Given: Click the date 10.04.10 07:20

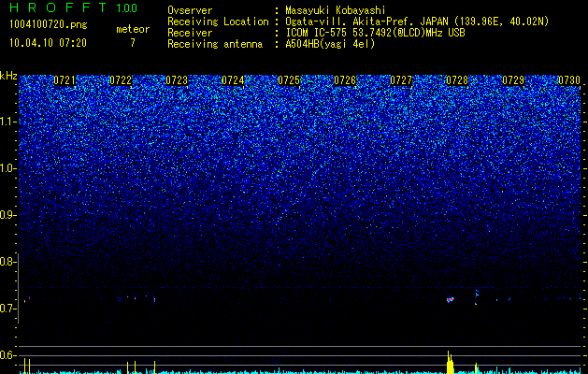Looking at the screenshot, I should [x=48, y=43].
